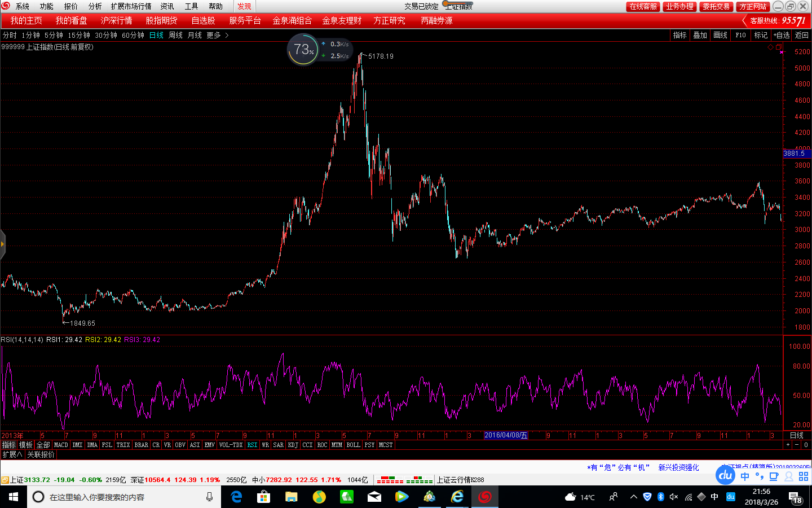Switch to 自选股 tab
Image resolution: width=812 pixels, height=508 pixels.
click(x=203, y=20)
